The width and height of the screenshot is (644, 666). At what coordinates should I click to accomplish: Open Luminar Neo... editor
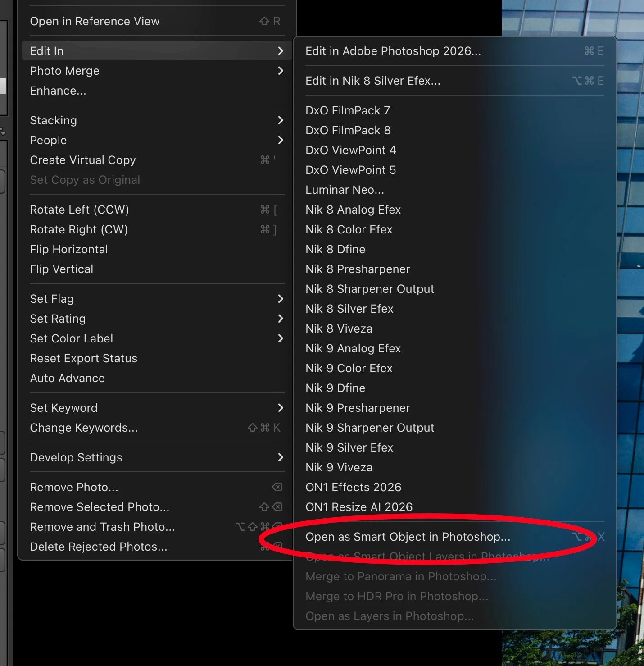coord(455,190)
